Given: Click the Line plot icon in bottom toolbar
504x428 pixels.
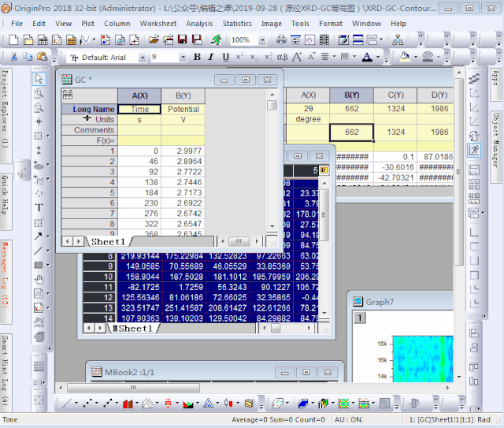Looking at the screenshot, I should click(66, 404).
